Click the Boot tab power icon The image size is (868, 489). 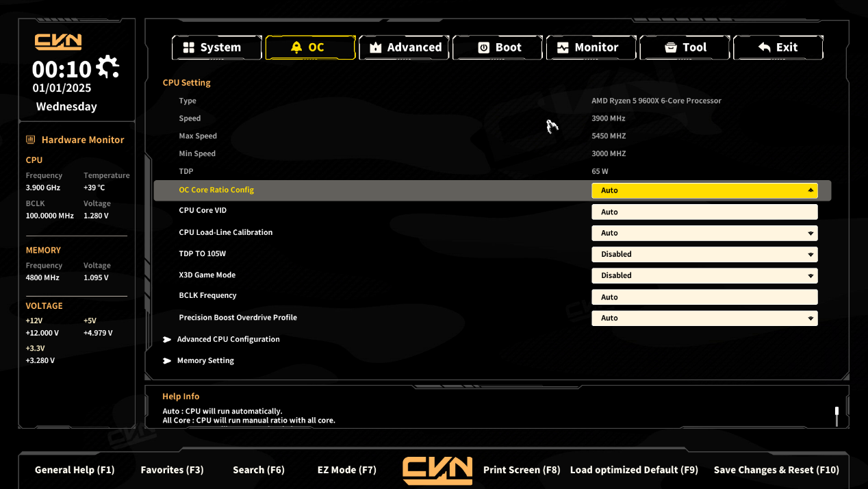click(x=483, y=47)
